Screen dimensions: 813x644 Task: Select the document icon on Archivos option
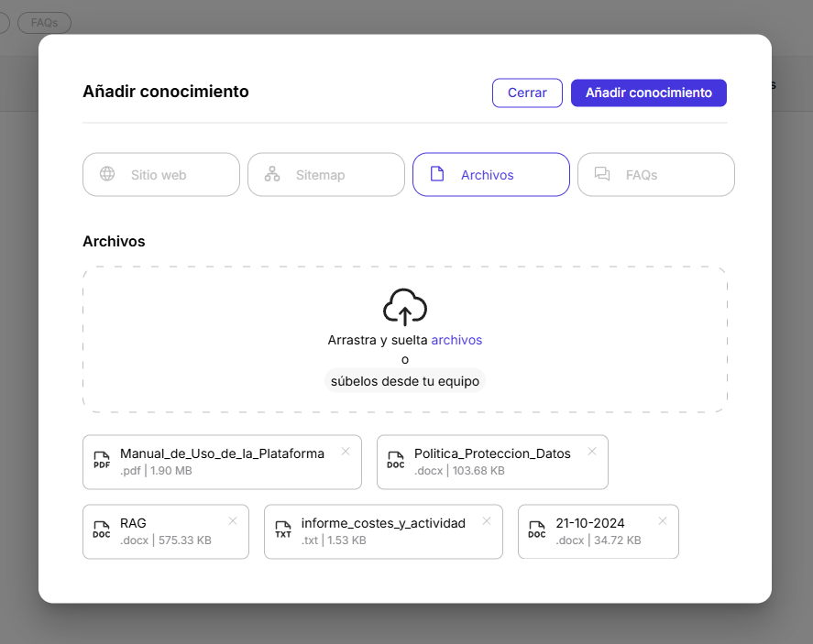coord(437,174)
